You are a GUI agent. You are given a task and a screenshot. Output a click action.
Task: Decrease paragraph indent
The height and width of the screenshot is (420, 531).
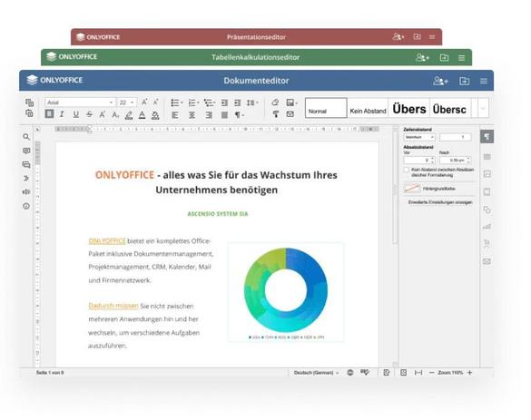(224, 103)
